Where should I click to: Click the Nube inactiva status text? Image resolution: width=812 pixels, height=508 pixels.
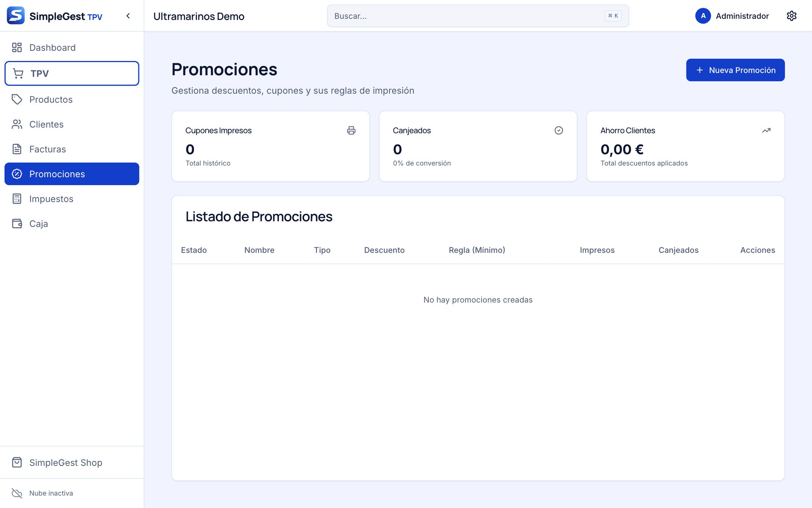click(51, 493)
